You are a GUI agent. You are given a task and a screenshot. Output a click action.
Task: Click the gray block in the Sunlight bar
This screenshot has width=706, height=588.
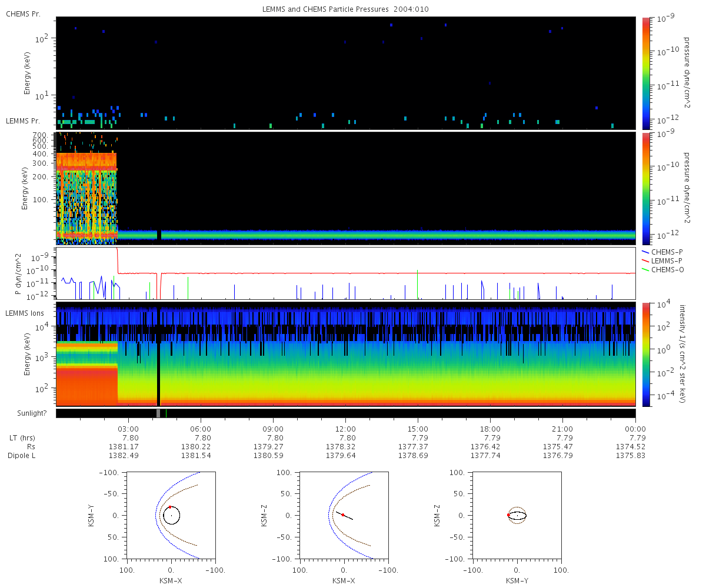pos(158,413)
